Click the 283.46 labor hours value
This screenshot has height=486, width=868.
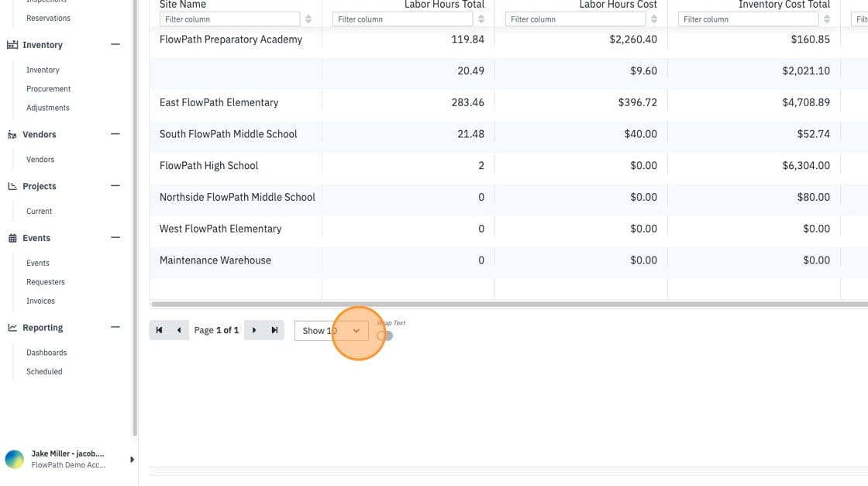pyautogui.click(x=468, y=102)
